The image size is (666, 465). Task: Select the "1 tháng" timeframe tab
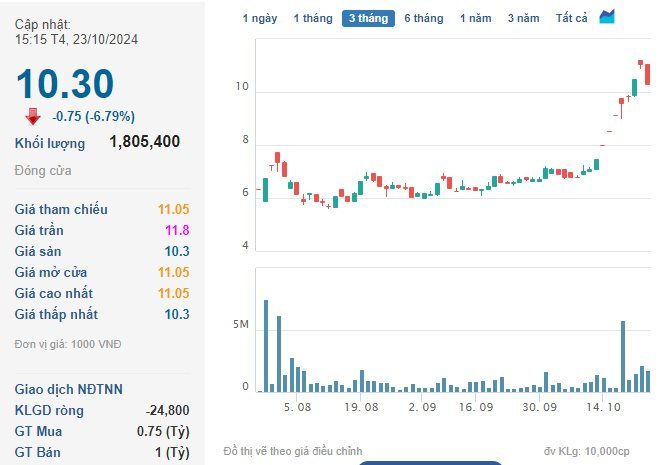[x=313, y=18]
